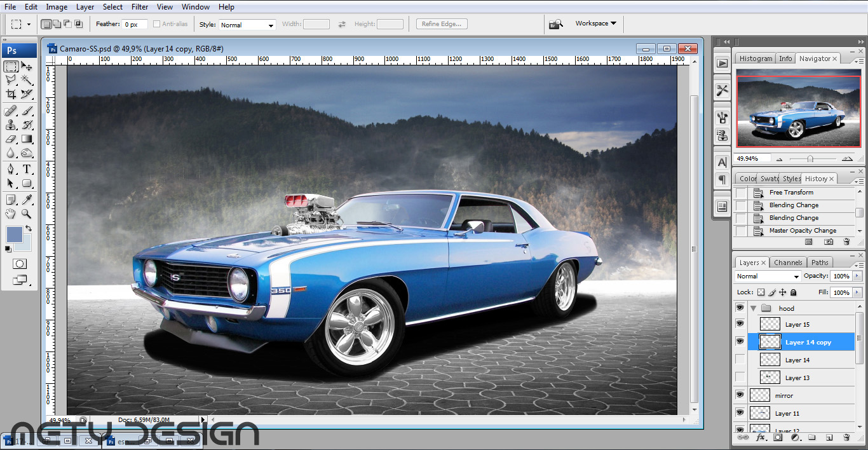868x450 pixels.
Task: Select the Rounded Rectangle shape tool
Action: [x=27, y=184]
